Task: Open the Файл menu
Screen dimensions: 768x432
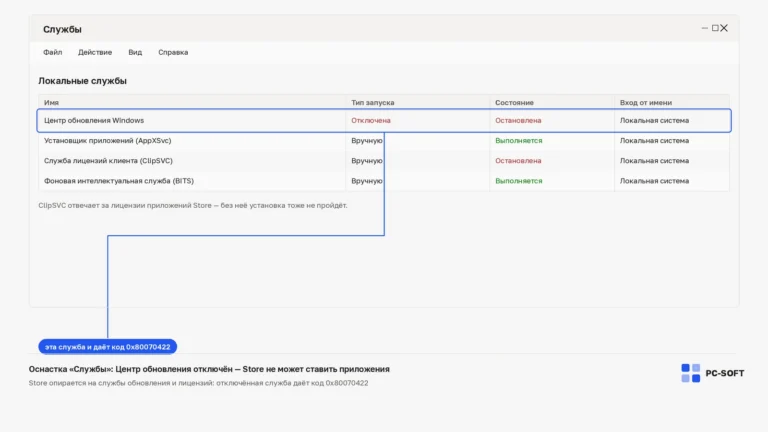Action: tap(52, 52)
